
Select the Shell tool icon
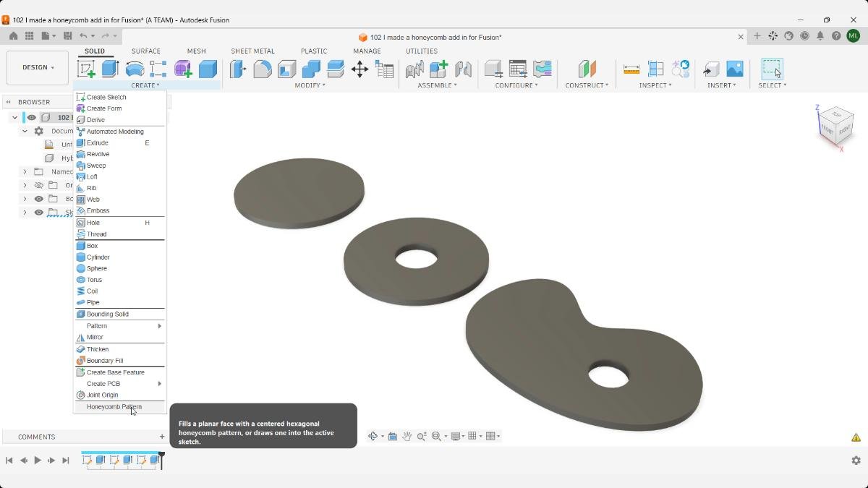(x=286, y=69)
